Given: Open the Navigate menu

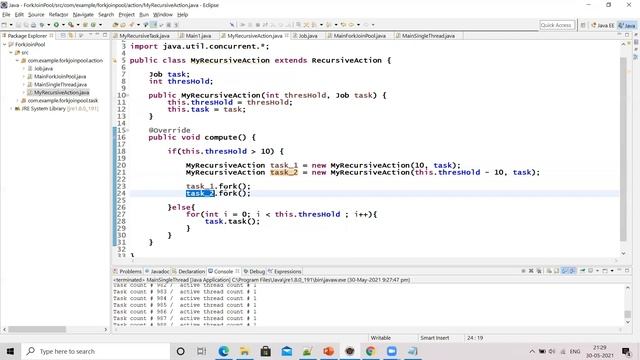Looking at the screenshot, I should [x=83, y=14].
